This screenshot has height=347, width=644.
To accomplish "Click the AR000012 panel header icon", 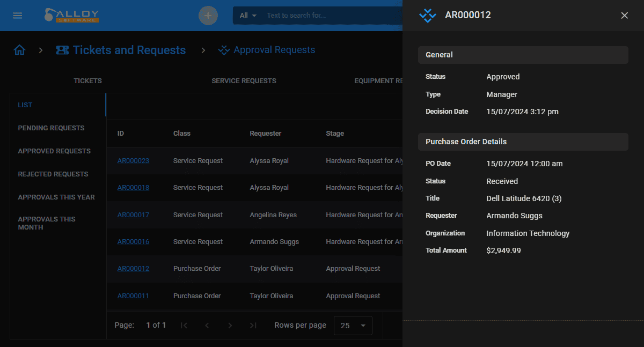I will pos(428,16).
